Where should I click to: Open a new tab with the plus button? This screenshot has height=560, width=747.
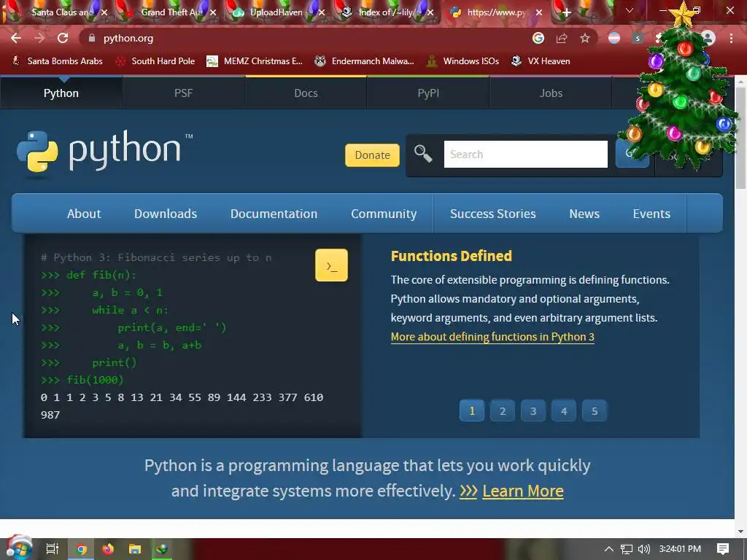pyautogui.click(x=566, y=13)
